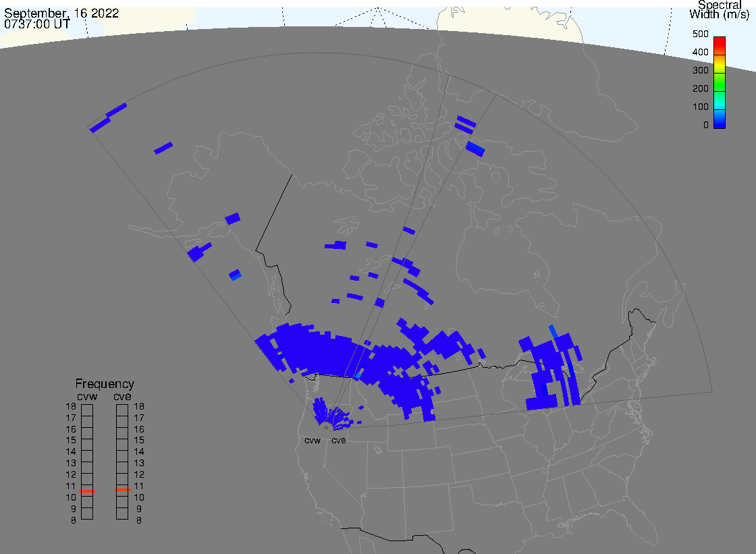Image resolution: width=756 pixels, height=554 pixels.
Task: Select 11 left of the cvw frequency bar
Action: pos(71,486)
